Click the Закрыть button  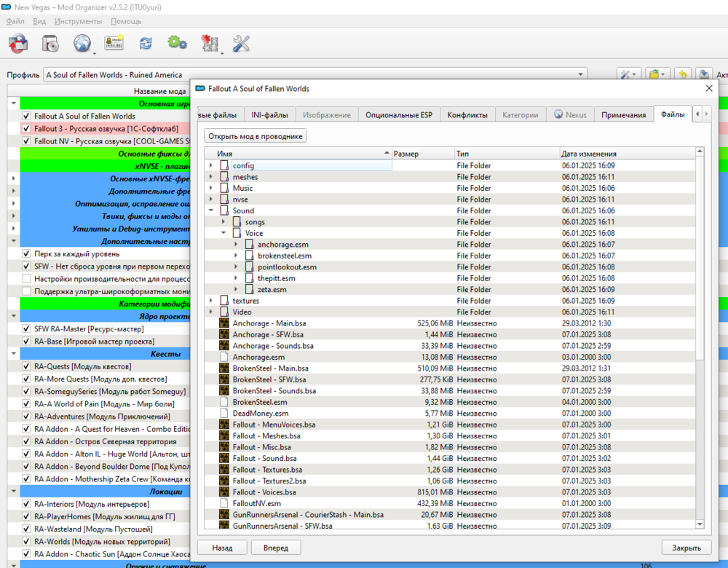[x=687, y=548]
